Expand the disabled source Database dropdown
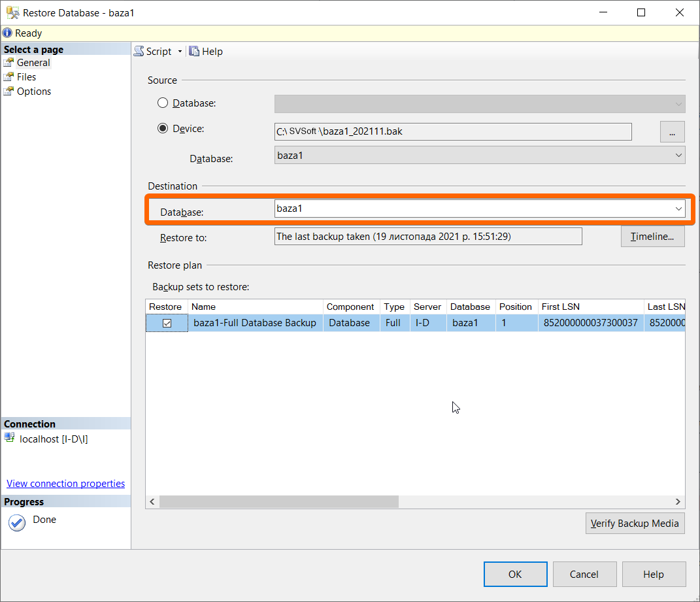Image resolution: width=700 pixels, height=602 pixels. (x=678, y=104)
